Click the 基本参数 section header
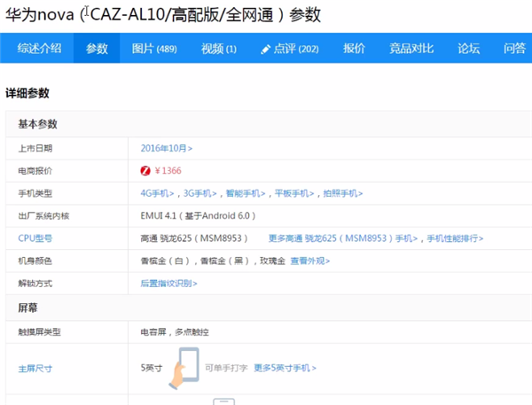Viewport: 532px width, 405px height. (37, 124)
